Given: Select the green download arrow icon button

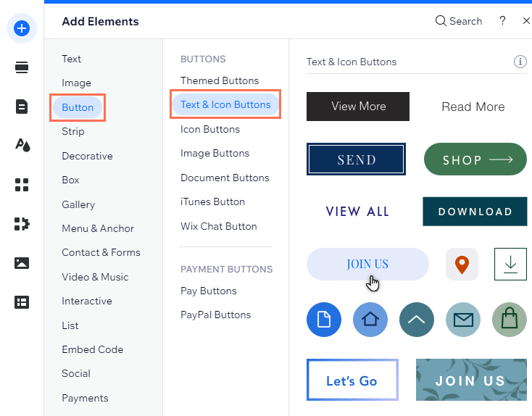Looking at the screenshot, I should [510, 264].
